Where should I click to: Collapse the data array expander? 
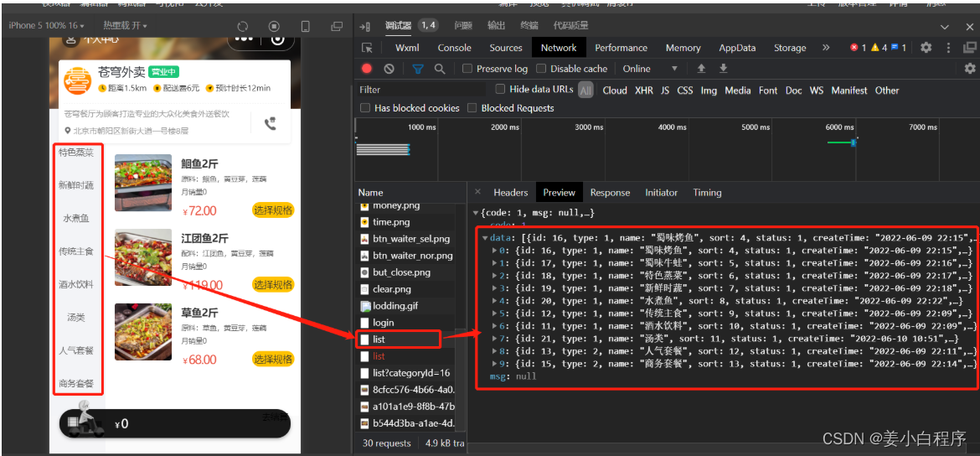[484, 238]
